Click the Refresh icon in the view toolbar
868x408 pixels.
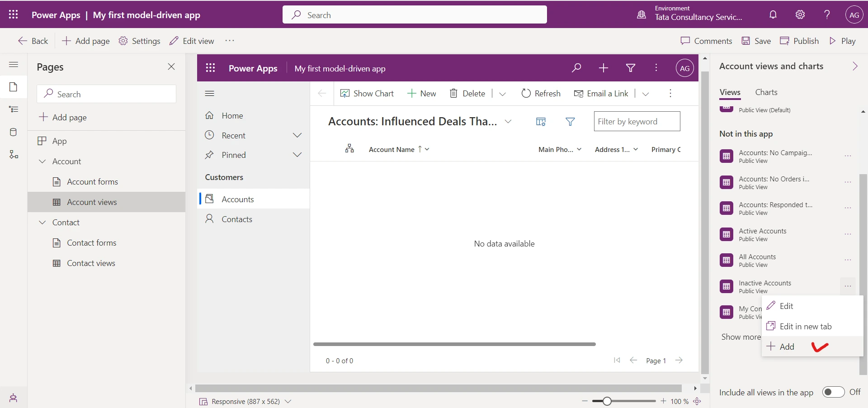point(526,93)
